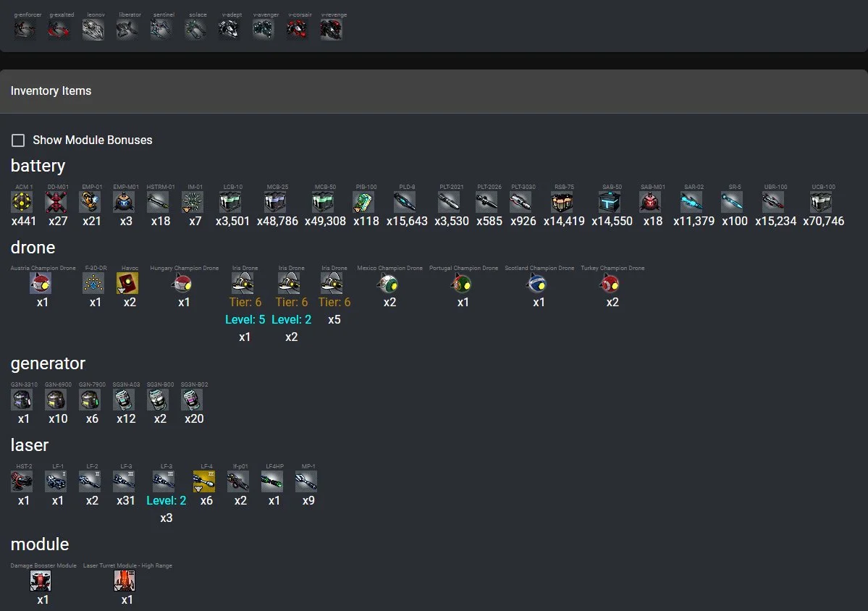Select the SG3N-B02 shield generator
This screenshot has width=868, height=611.
coord(192,400)
